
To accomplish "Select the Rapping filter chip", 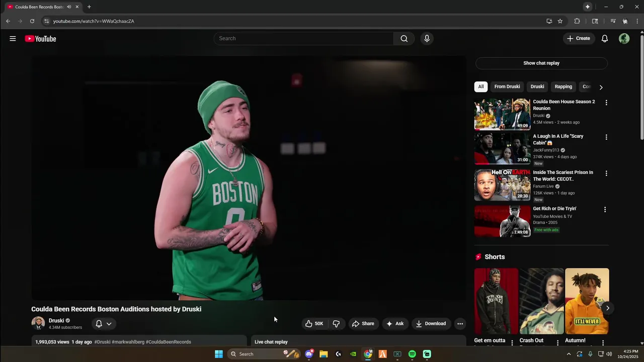I will pyautogui.click(x=563, y=86).
